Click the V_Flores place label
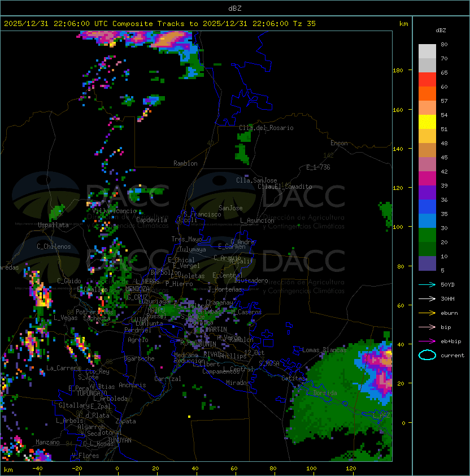The height and width of the screenshot is (476, 470). [85, 455]
